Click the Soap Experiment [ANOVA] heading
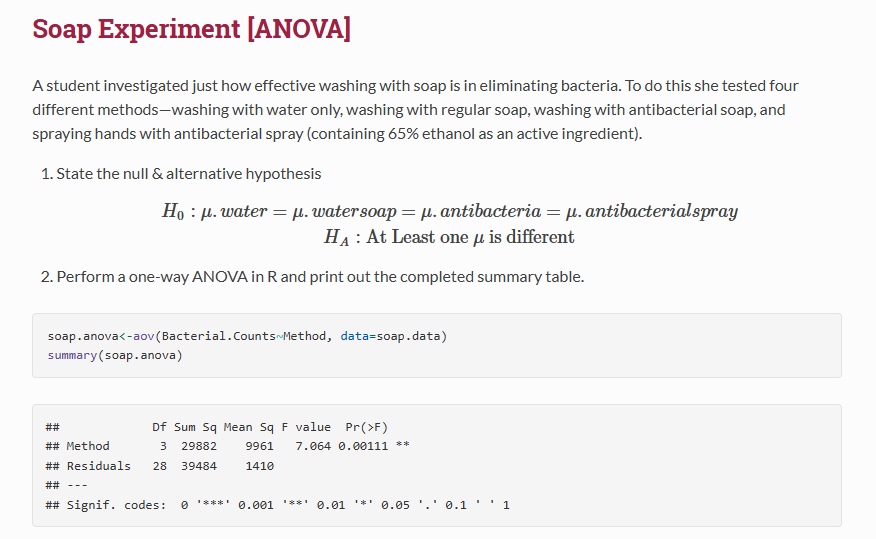Image resolution: width=876 pixels, height=539 pixels. click(x=192, y=29)
